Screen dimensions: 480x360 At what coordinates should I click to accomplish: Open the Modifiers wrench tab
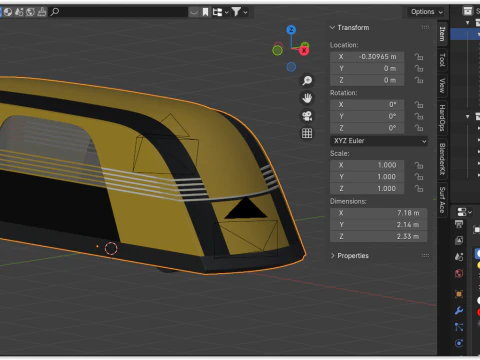point(459,311)
